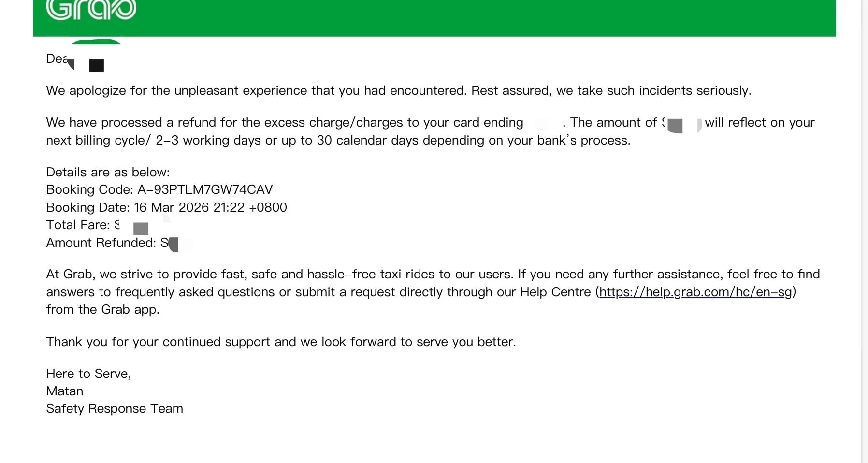
Task: Click the "Thank you for your continued support" line
Action: click(x=281, y=342)
